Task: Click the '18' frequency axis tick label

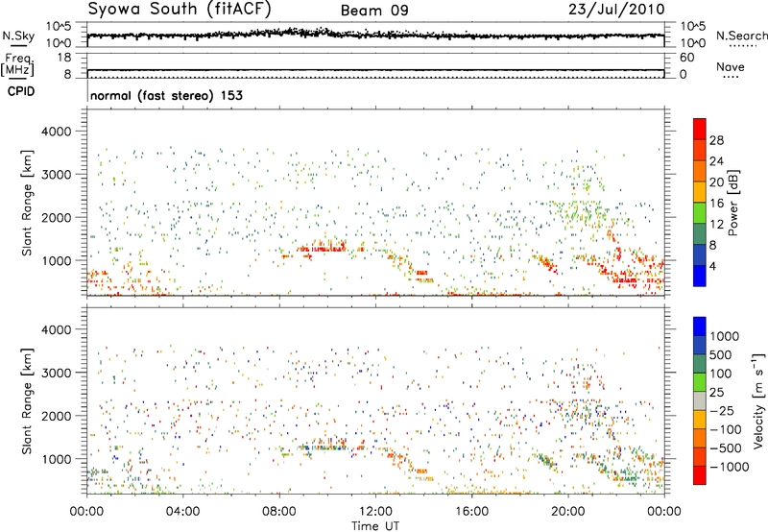Action: point(64,58)
